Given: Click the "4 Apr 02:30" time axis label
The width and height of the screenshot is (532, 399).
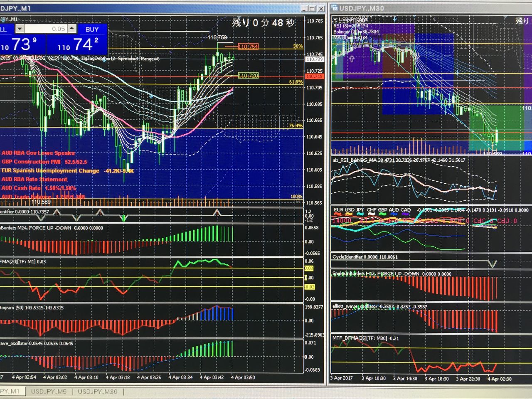Looking at the screenshot, I should [x=500, y=379].
